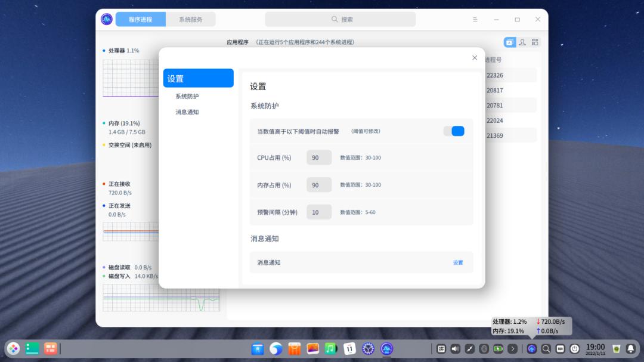This screenshot has height=362, width=644.
Task: Click the highlighted application view icon
Action: coord(509,42)
